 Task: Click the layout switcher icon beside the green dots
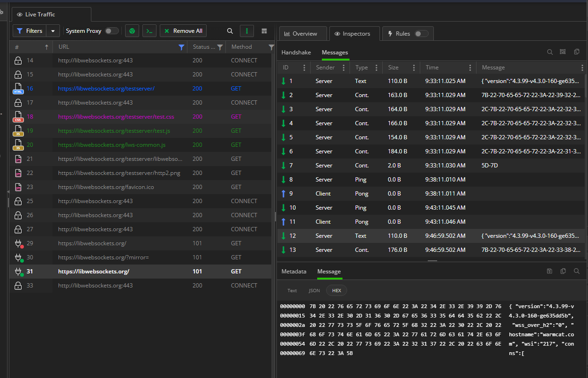(264, 31)
